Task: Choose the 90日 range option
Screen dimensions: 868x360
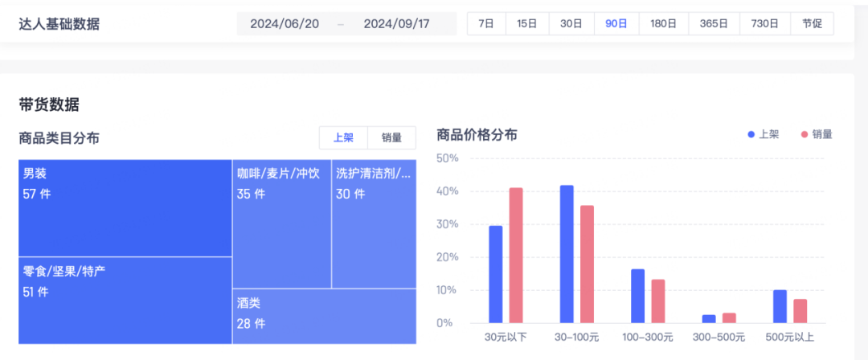Action: 616,24
